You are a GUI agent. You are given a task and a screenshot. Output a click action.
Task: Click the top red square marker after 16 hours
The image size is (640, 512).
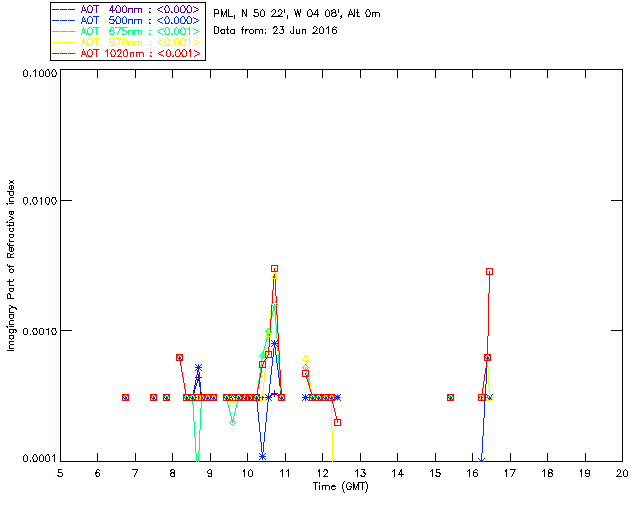point(489,272)
